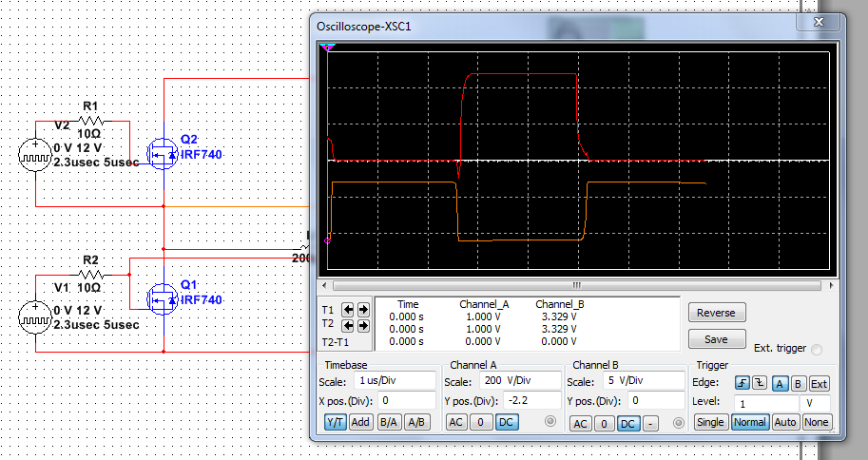Set Channel B coupling to AC
This screenshot has height=460, width=868.
click(x=580, y=424)
